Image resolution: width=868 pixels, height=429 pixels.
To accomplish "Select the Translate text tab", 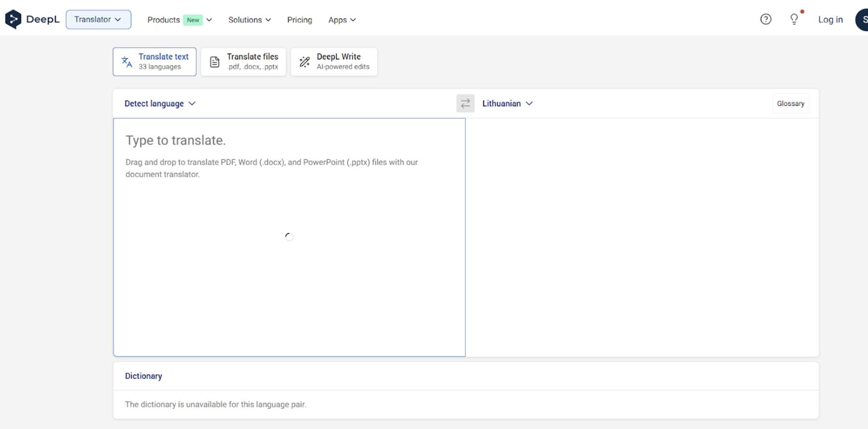I will pos(155,61).
